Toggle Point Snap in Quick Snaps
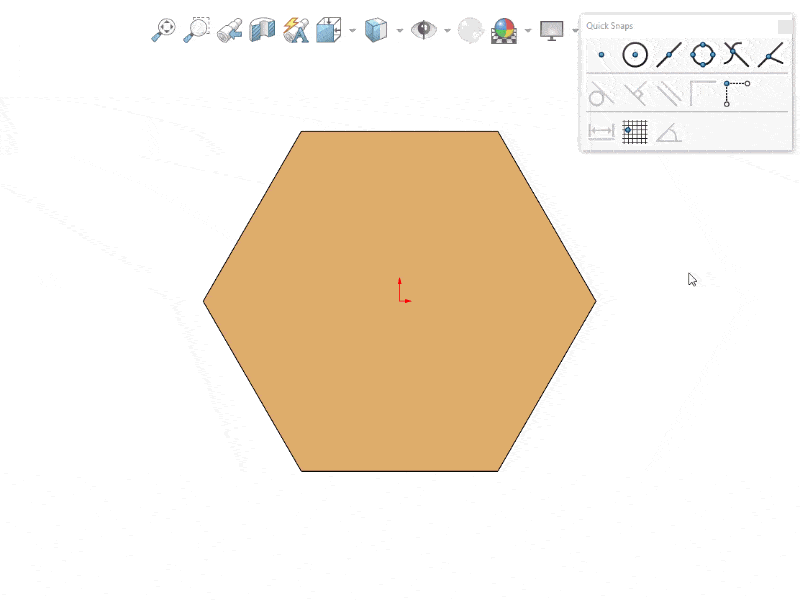The height and width of the screenshot is (600, 800). coord(601,55)
